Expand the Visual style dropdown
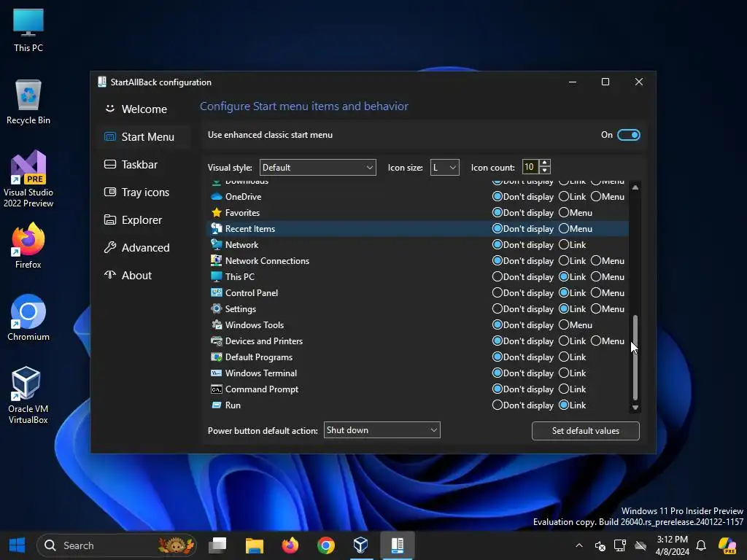The height and width of the screenshot is (560, 747). tap(318, 168)
